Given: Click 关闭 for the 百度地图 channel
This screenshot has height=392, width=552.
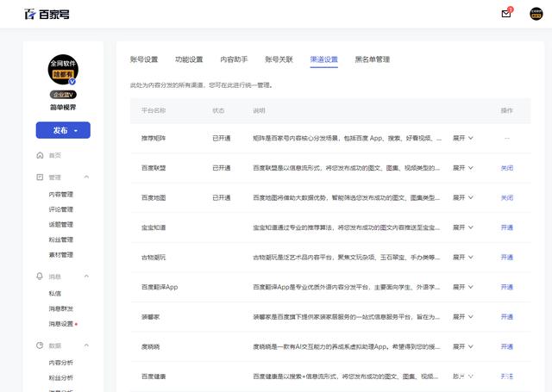Looking at the screenshot, I should click(x=507, y=197).
